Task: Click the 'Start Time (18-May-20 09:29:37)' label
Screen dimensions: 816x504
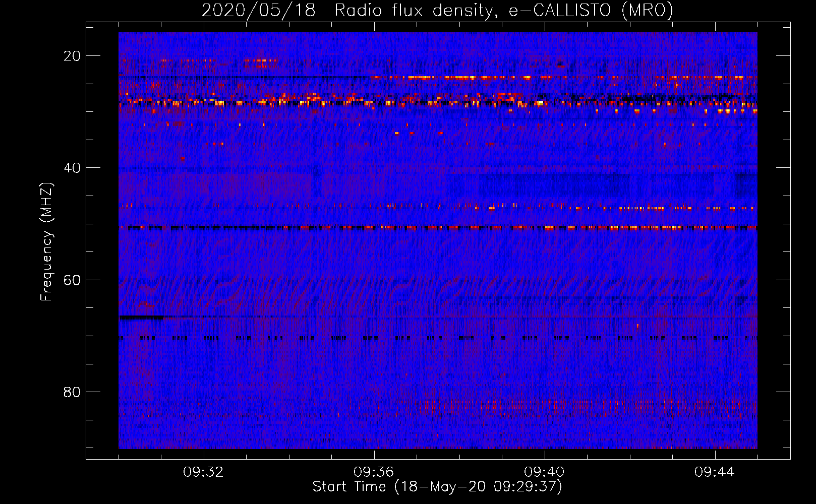Action: tap(437, 486)
